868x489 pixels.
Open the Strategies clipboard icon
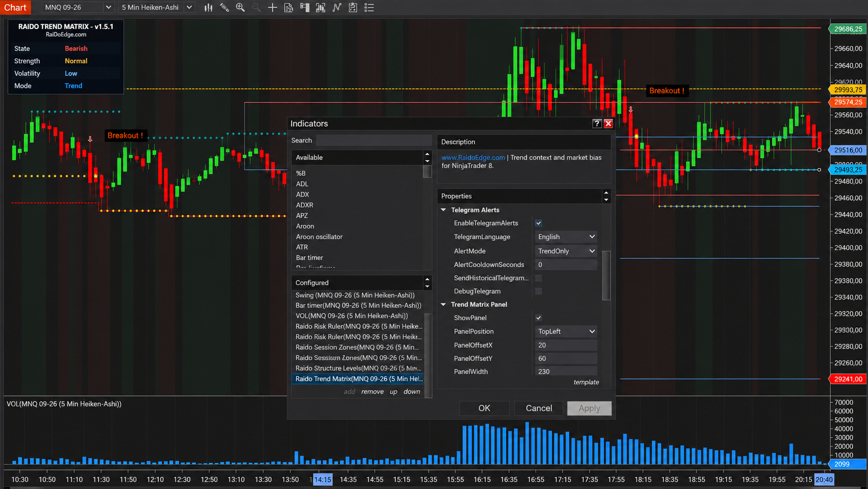353,7
